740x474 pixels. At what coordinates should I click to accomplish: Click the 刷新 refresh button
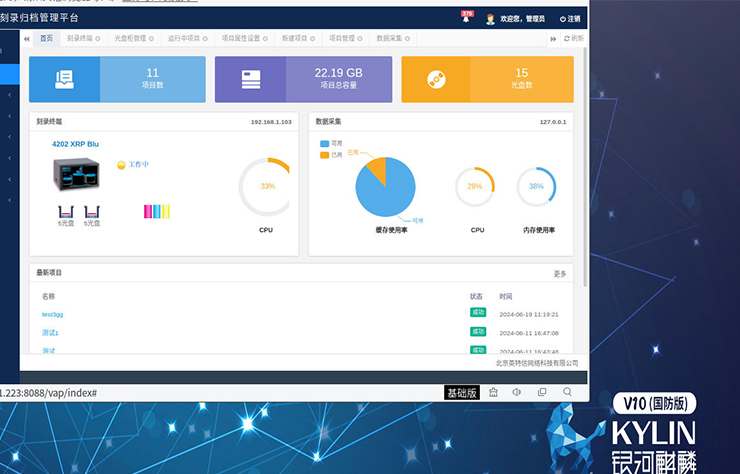point(573,38)
